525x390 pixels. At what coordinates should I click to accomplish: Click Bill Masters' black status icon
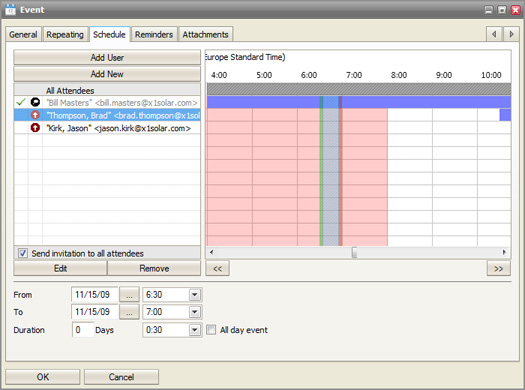35,102
